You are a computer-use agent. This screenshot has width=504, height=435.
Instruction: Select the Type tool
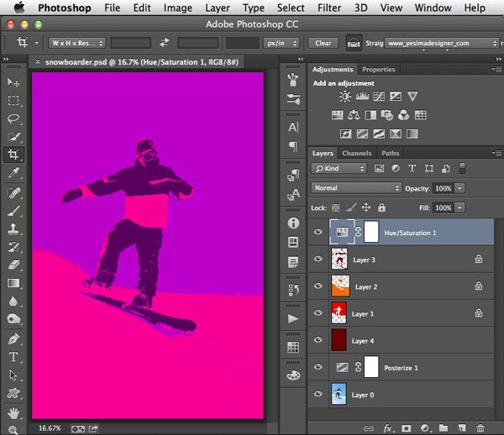pos(13,357)
